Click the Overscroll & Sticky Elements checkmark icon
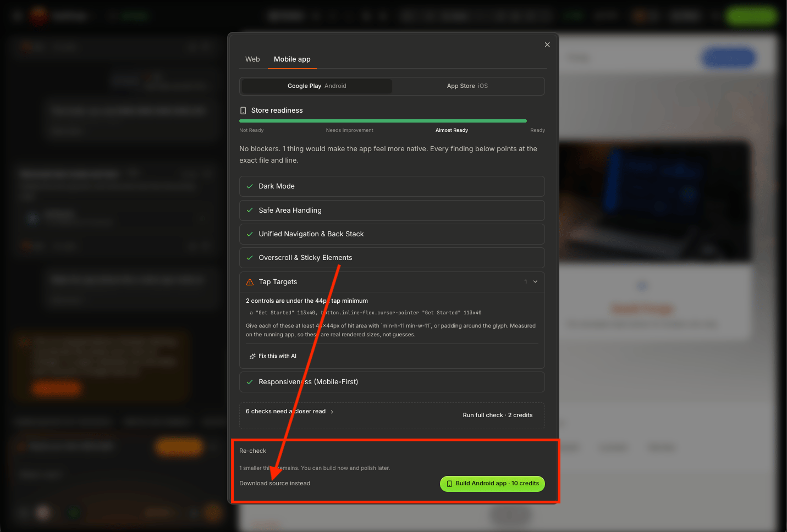Screen dimensions: 787x532 tap(250, 257)
